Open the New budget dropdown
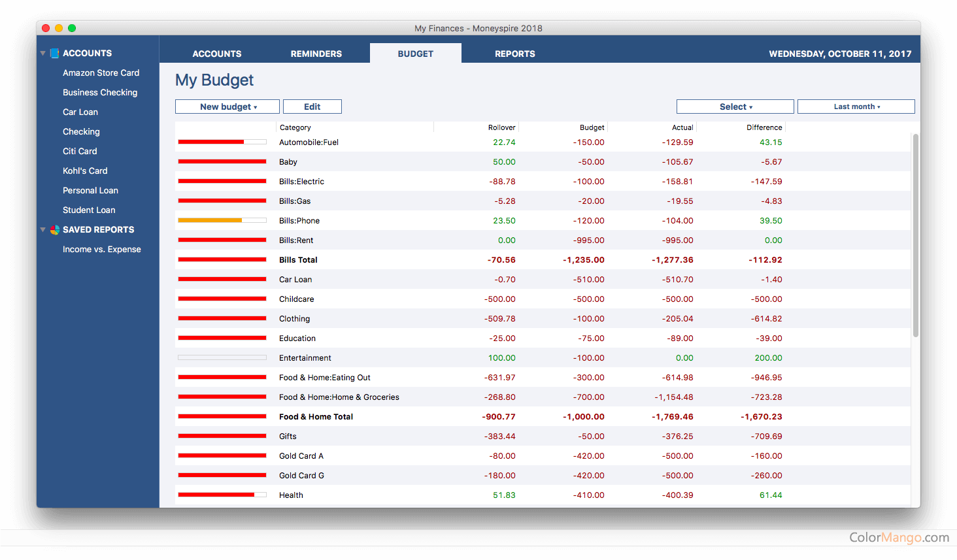 [227, 107]
